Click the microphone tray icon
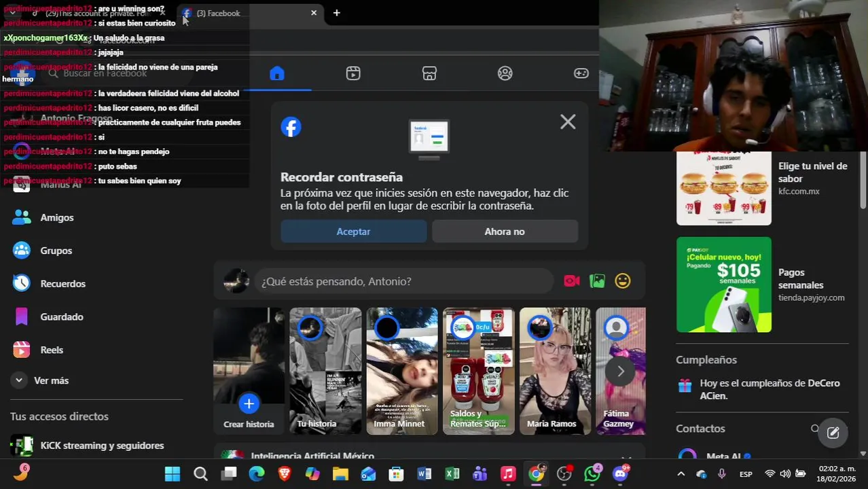 [x=721, y=474]
